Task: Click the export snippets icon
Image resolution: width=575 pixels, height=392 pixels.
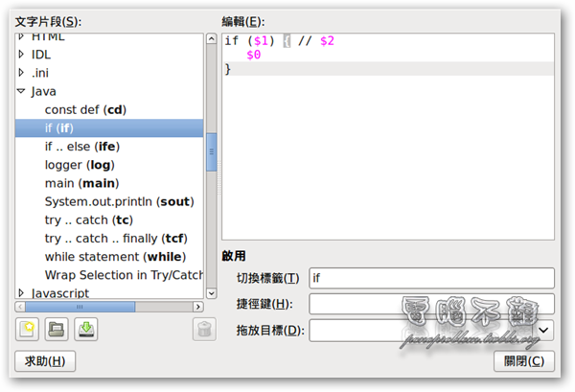Action: [x=86, y=330]
